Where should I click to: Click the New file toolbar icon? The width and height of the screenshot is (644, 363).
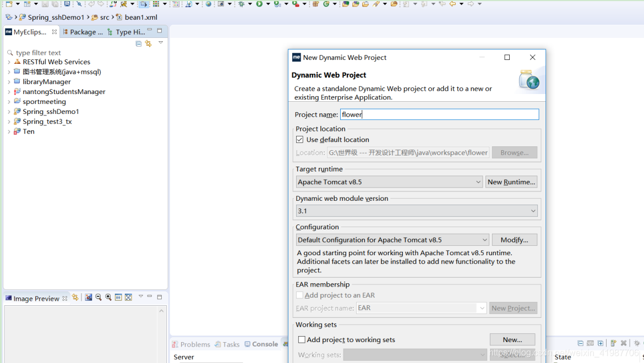(x=9, y=4)
